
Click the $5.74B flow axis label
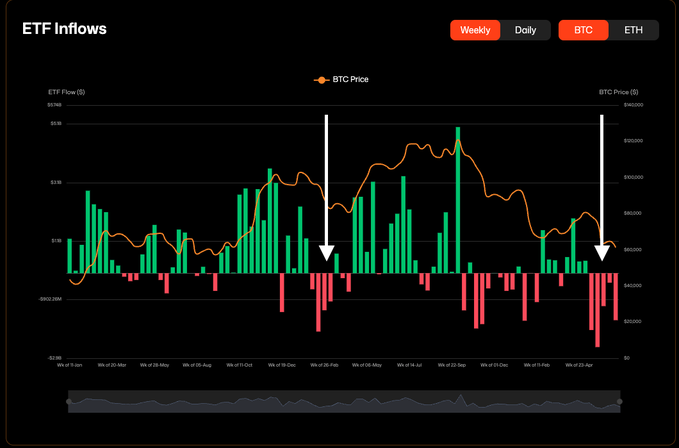[55, 105]
